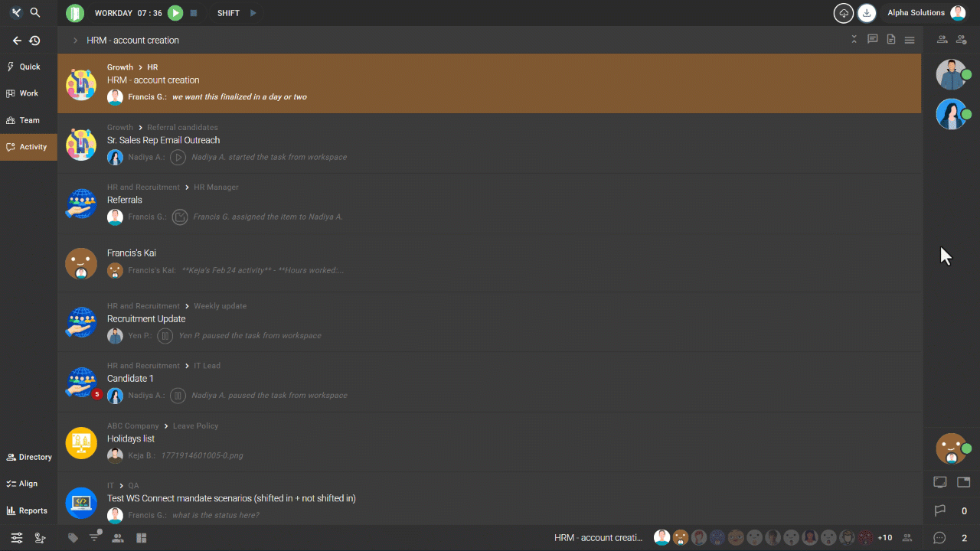980x551 pixels.
Task: Collapse the list using the collapse arrows icon
Action: pos(854,40)
